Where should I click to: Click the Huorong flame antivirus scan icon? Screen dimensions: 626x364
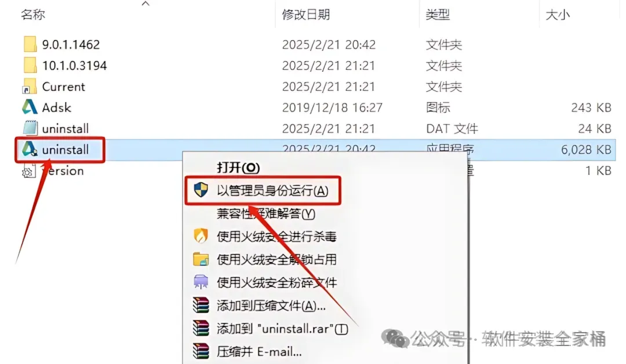pos(201,236)
